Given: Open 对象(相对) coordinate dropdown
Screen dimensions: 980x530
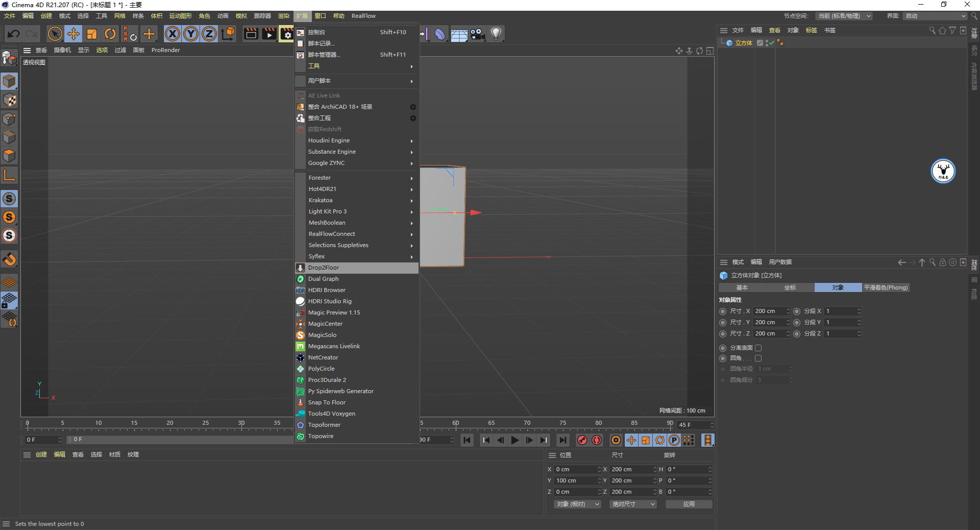Looking at the screenshot, I should [x=578, y=504].
